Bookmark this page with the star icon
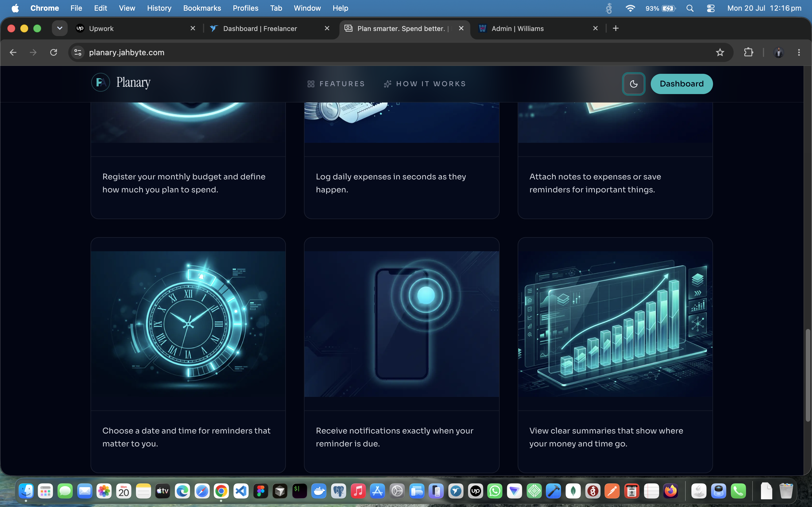This screenshot has height=507, width=812. tap(720, 52)
